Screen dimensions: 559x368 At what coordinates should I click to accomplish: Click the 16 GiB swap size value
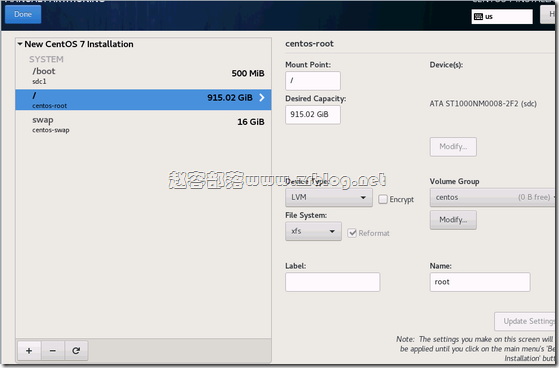[251, 122]
